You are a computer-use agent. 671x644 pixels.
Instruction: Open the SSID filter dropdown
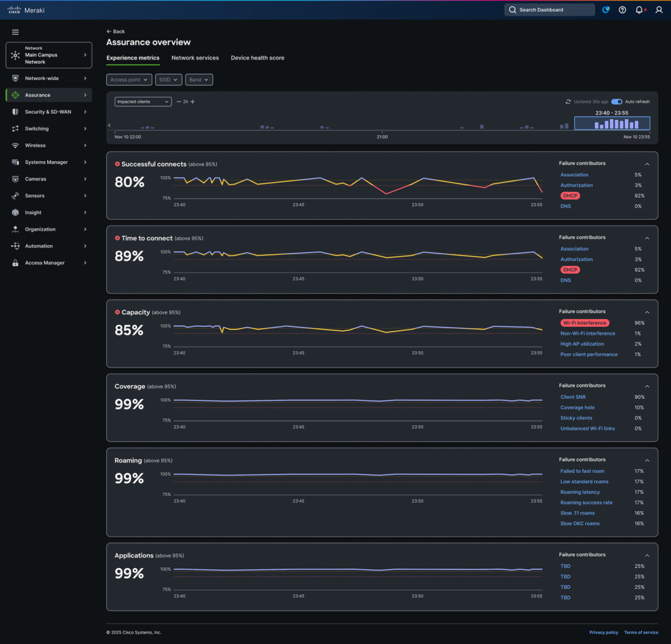(168, 80)
